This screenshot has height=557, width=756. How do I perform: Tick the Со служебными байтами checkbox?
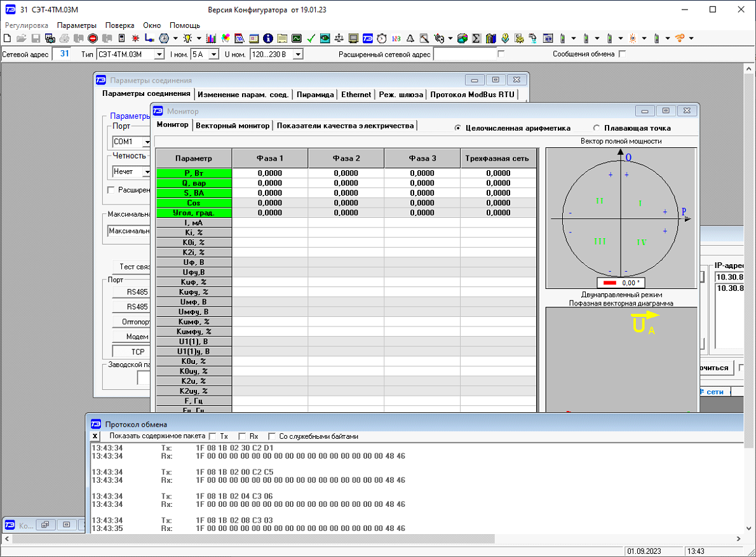[272, 436]
